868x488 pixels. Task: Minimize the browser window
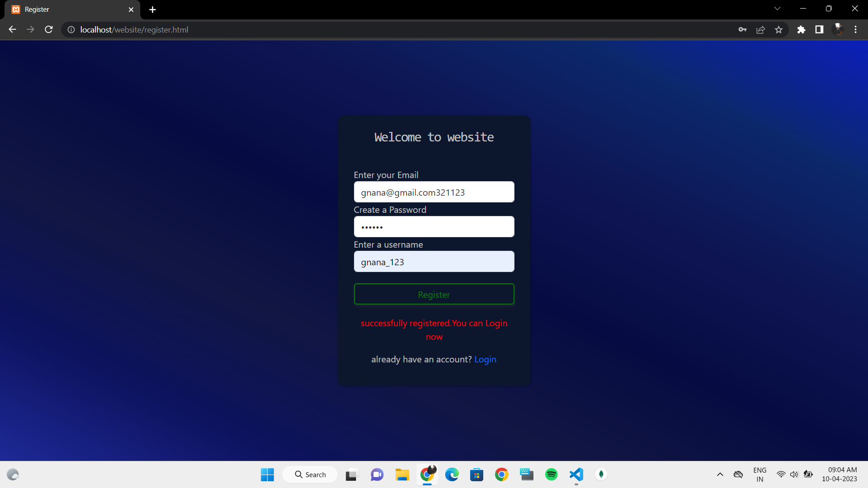[803, 9]
